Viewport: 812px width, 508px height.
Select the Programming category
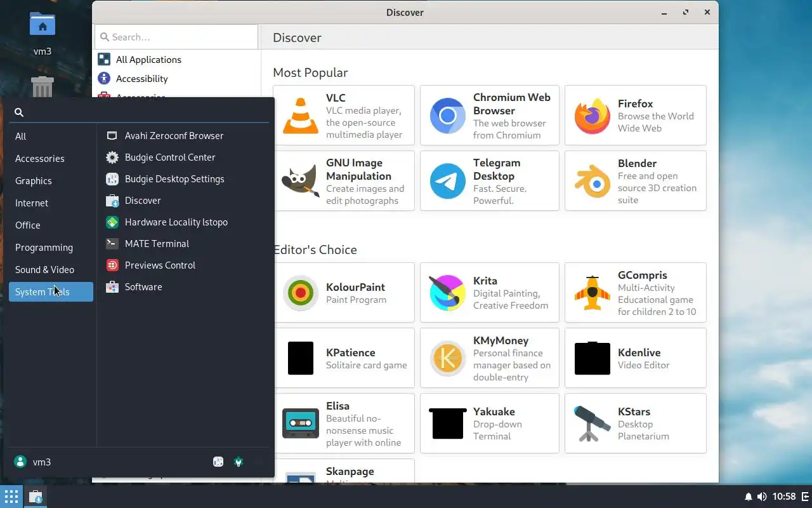point(51,247)
